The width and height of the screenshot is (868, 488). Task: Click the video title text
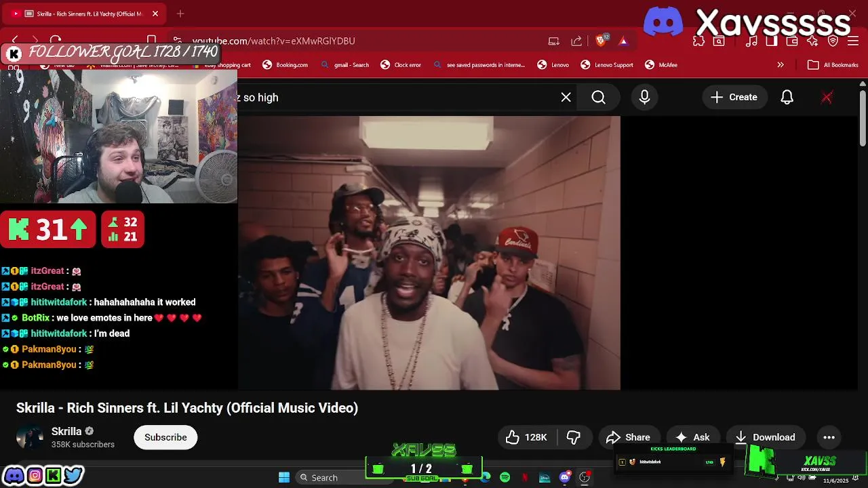(x=187, y=408)
